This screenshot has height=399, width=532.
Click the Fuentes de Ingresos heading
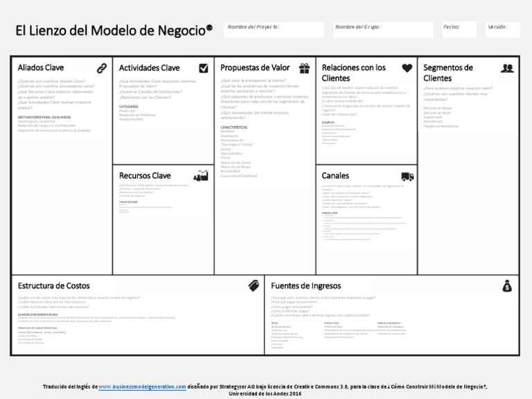coord(305,285)
